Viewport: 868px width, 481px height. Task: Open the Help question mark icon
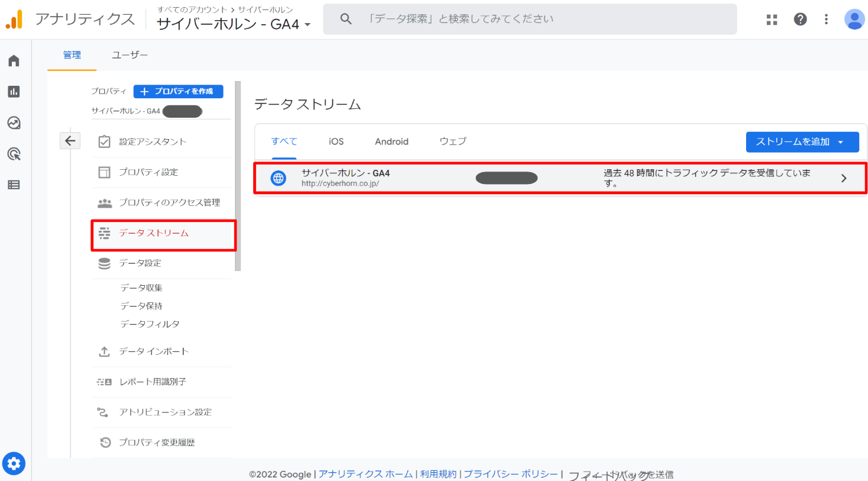tap(800, 19)
